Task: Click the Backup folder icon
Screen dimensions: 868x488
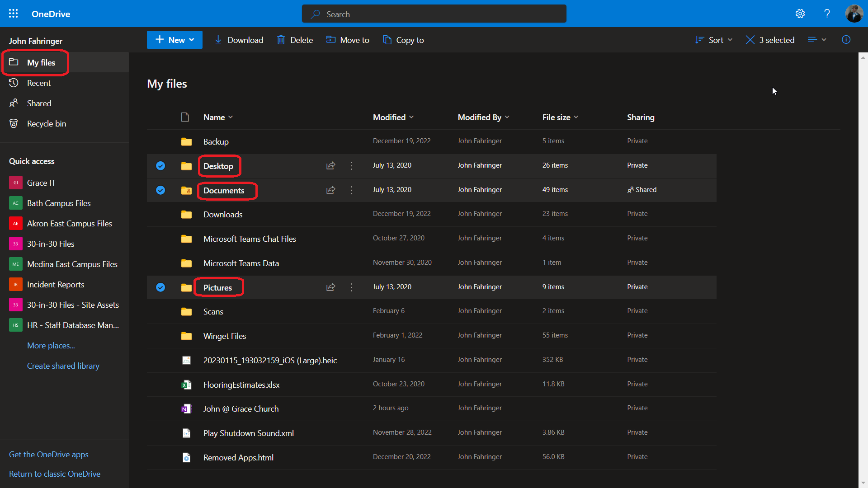Action: coord(186,141)
